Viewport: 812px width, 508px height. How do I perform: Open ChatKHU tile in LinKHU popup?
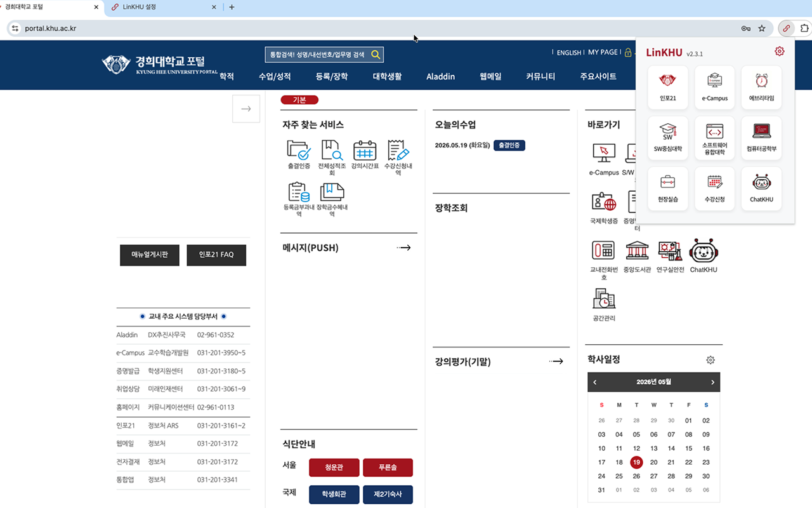click(x=761, y=189)
